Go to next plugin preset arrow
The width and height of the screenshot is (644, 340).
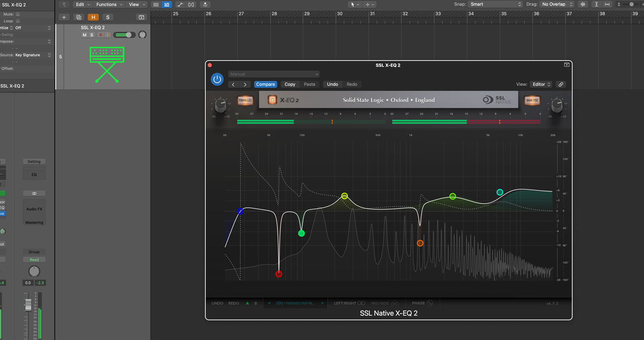pyautogui.click(x=245, y=84)
